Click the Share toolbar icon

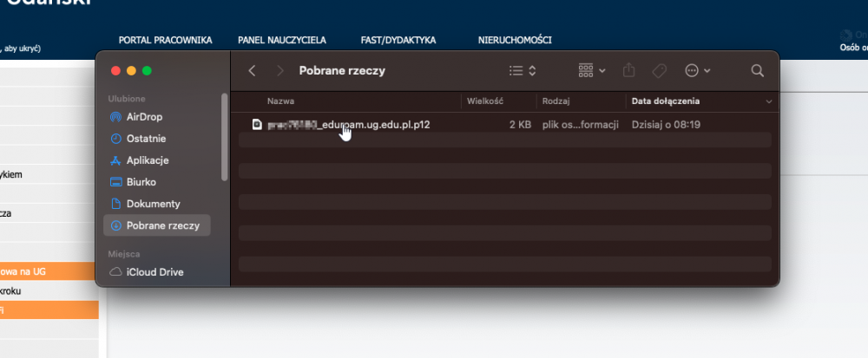[x=630, y=70]
